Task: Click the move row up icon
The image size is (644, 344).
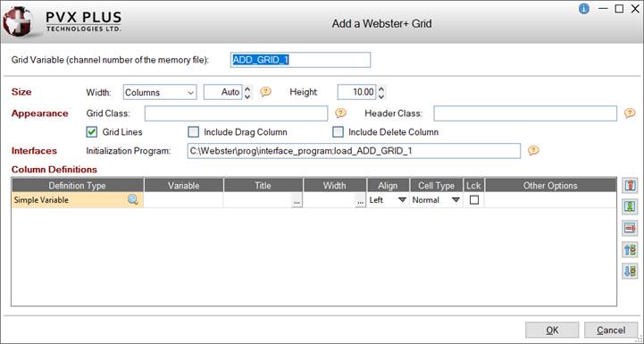Action: (x=630, y=249)
